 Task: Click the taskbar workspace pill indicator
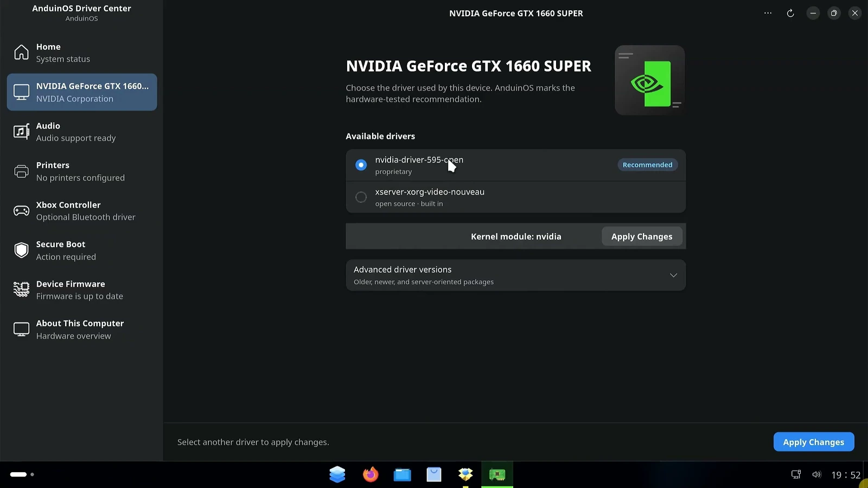[18, 474]
